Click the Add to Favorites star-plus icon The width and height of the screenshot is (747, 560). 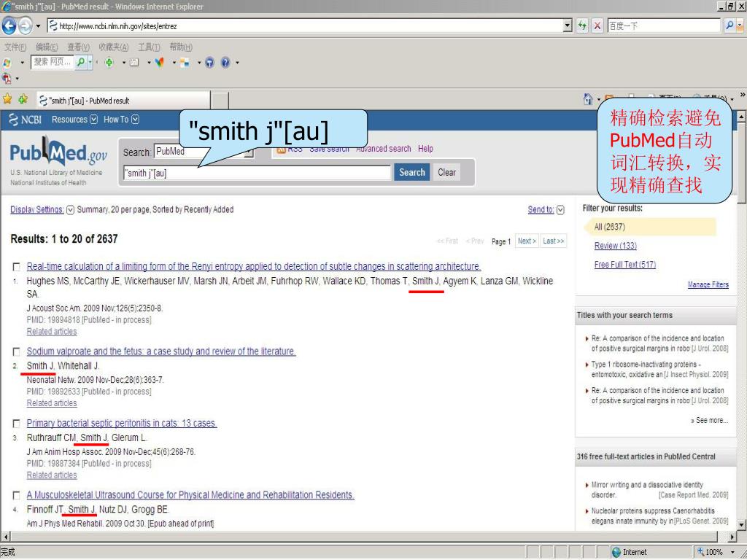click(23, 99)
